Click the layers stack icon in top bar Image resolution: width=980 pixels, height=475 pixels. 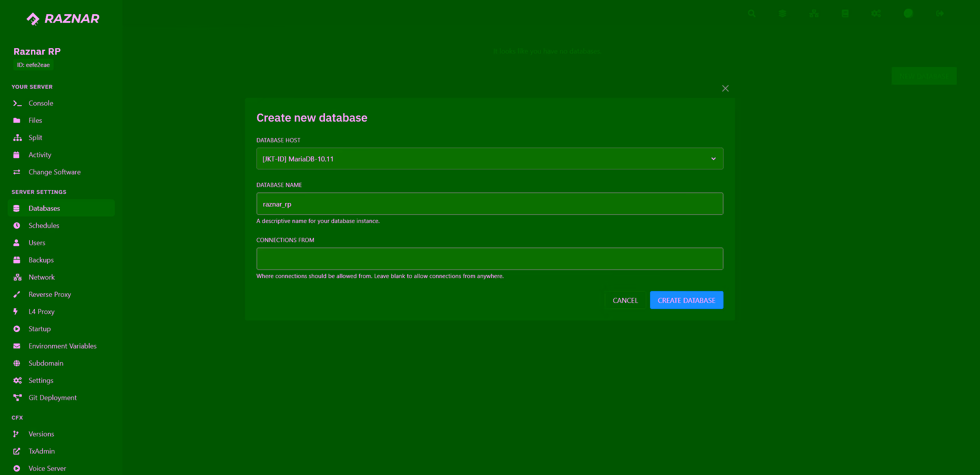coord(782,14)
